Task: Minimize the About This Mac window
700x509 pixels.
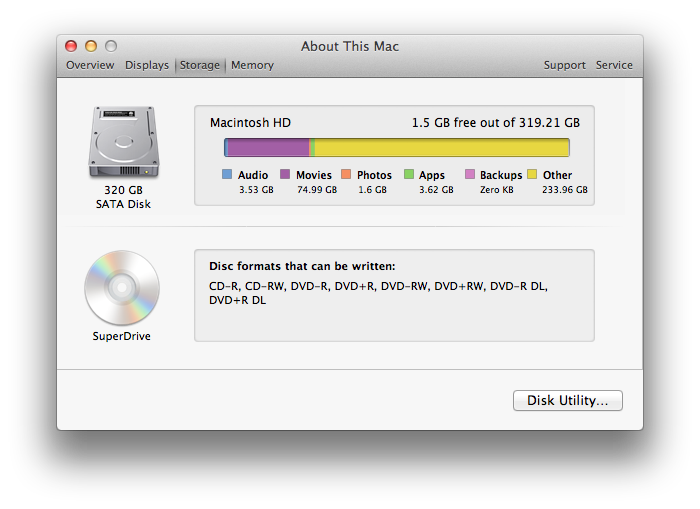Action: click(x=91, y=46)
